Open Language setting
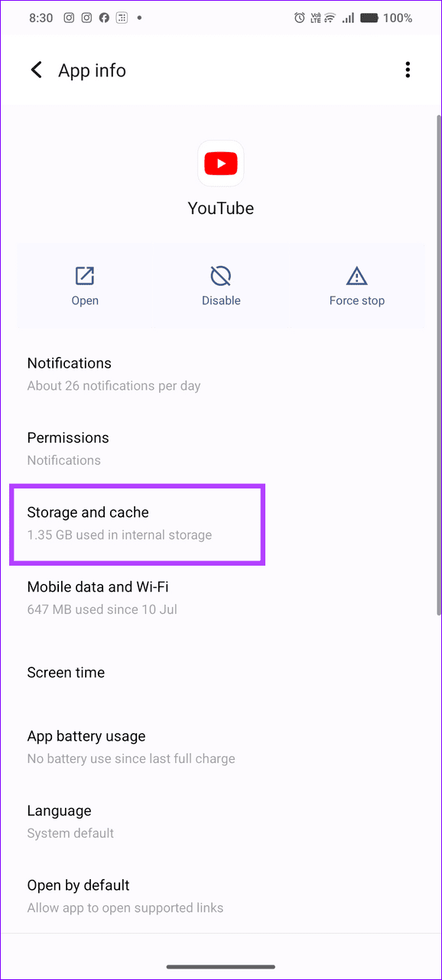 pos(221,822)
